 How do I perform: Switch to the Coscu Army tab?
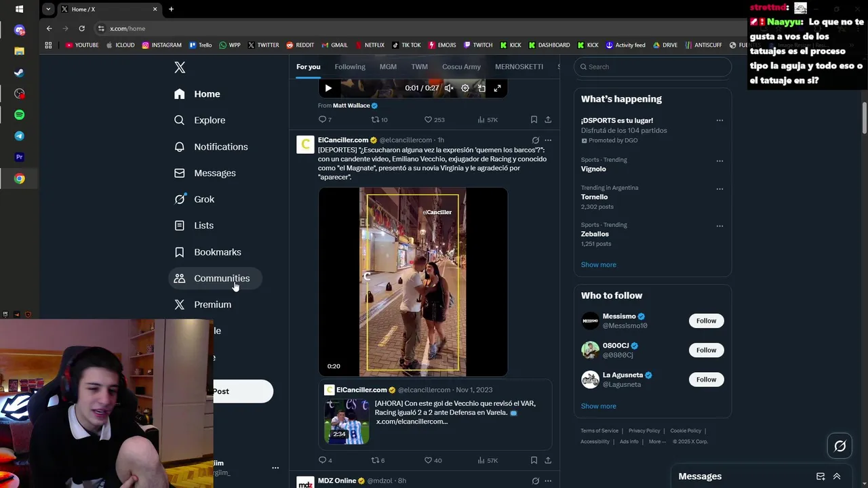(x=461, y=66)
